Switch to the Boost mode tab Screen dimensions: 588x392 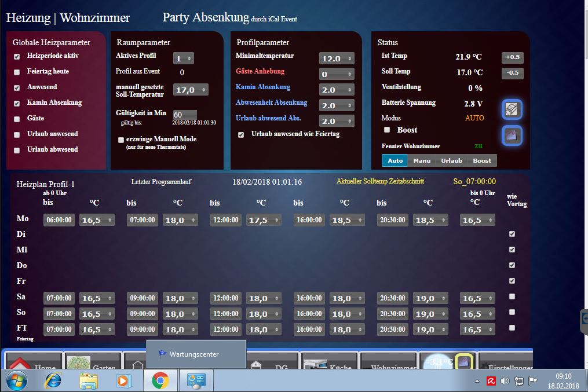tap(482, 160)
